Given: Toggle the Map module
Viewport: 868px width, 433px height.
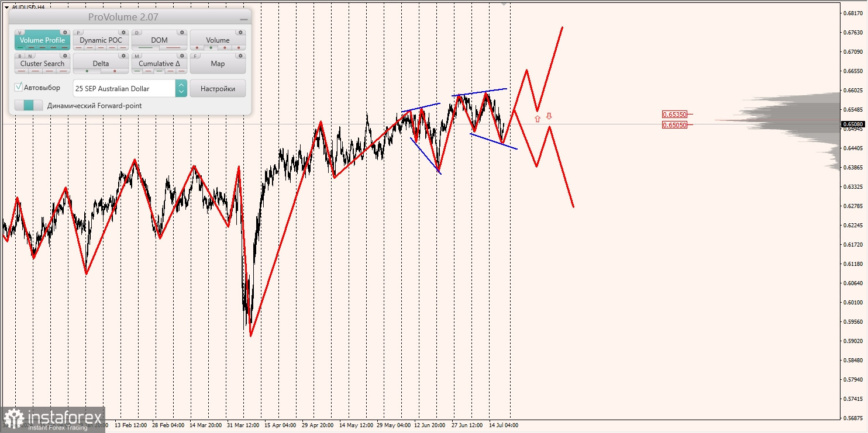Looking at the screenshot, I should 218,64.
